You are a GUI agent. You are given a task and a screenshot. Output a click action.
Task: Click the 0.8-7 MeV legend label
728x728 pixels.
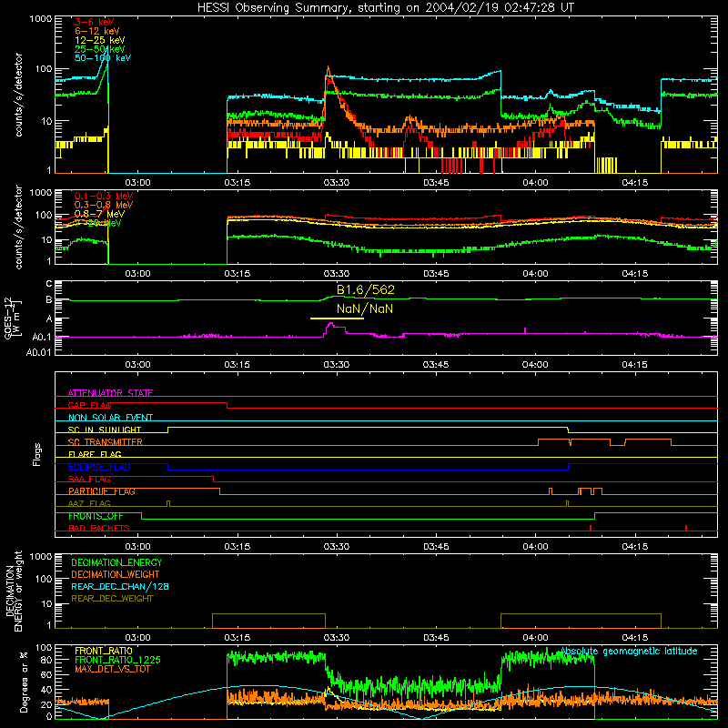pos(99,214)
